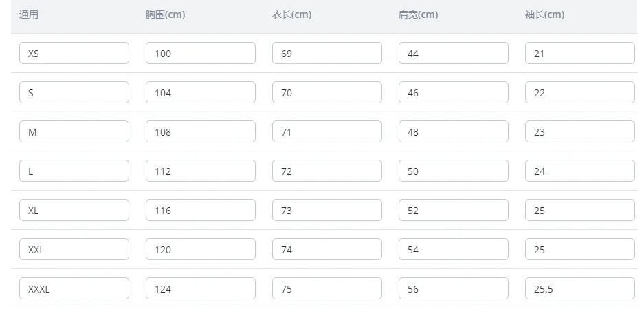Click the M size name field

(74, 132)
